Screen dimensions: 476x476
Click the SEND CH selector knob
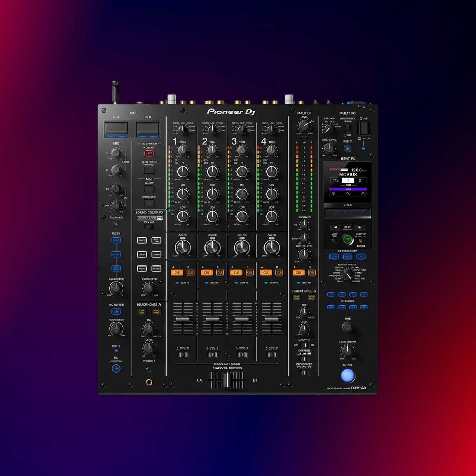click(328, 128)
